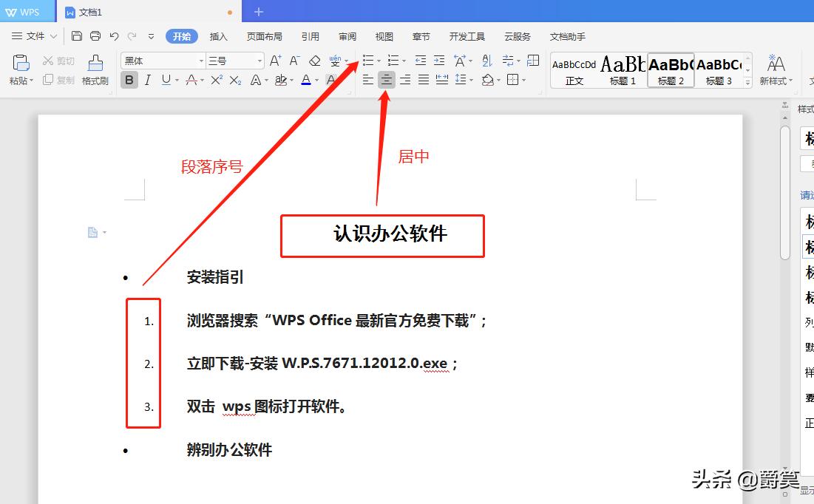Toggle center alignment

click(x=387, y=80)
